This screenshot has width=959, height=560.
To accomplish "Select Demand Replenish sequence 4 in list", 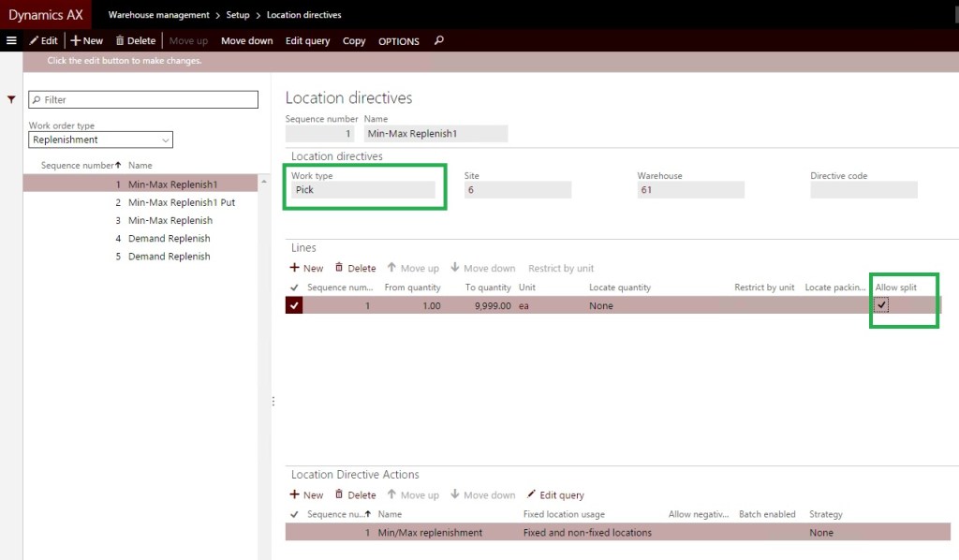I will point(169,238).
